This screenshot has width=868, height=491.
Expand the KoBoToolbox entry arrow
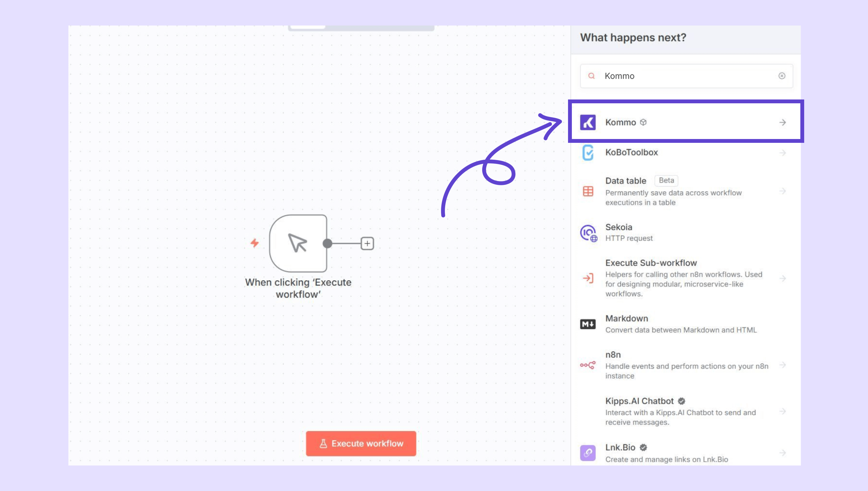click(782, 153)
